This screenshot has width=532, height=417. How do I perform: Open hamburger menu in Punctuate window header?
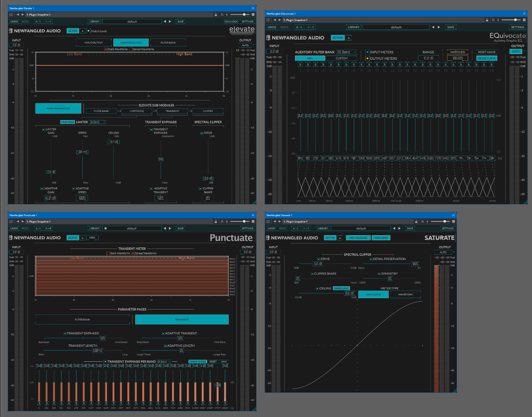[253, 222]
